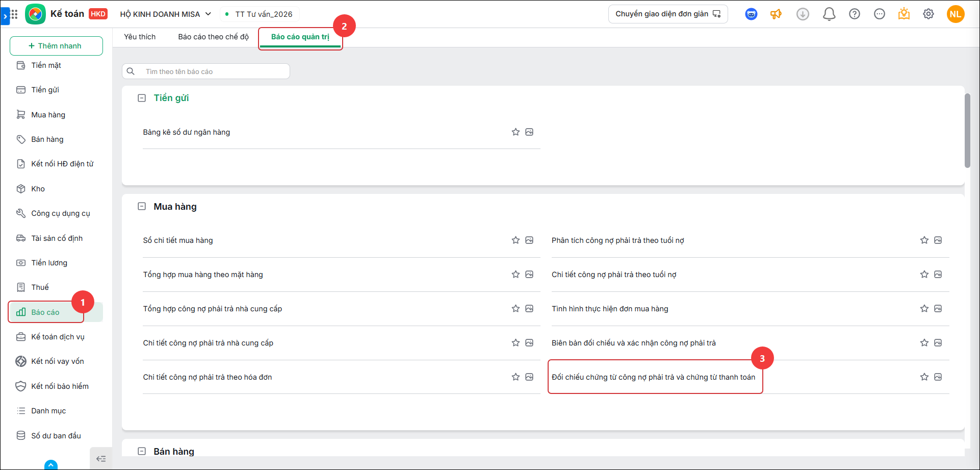The height and width of the screenshot is (470, 980).
Task: Click the MISA Kế toán logo icon
Action: point(35,14)
